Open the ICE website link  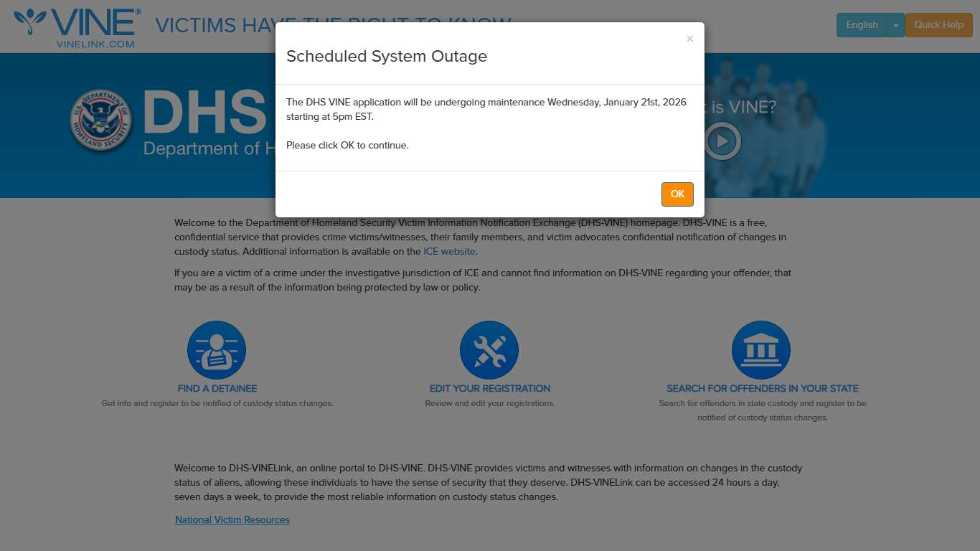(449, 252)
